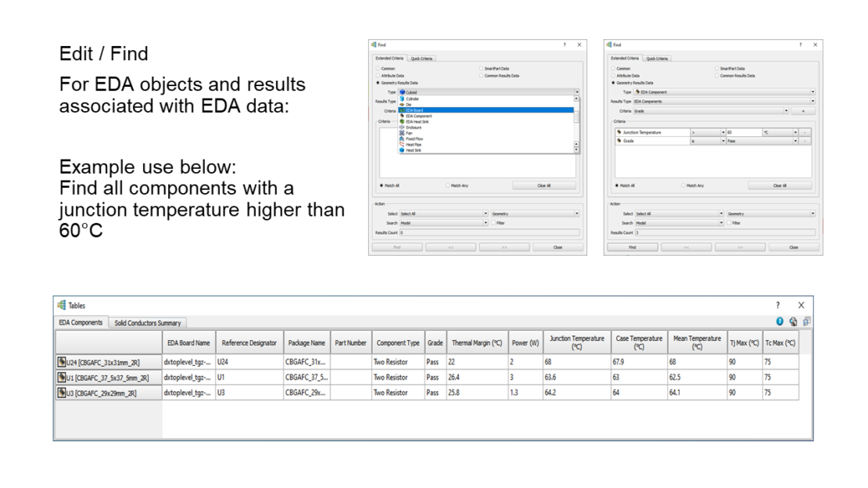Open the Junction Temperature operator dropdown
This screenshot has width=868, height=488.
pos(705,132)
